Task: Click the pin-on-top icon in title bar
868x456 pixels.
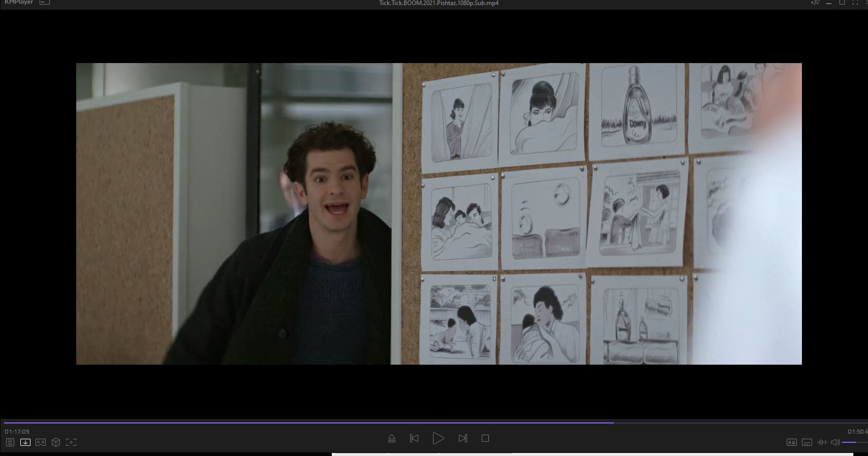Action: click(815, 3)
